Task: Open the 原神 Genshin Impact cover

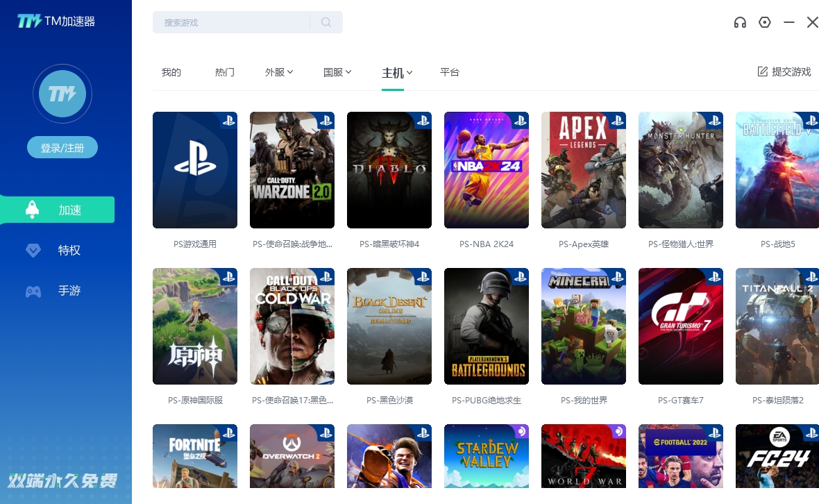Action: [x=195, y=326]
